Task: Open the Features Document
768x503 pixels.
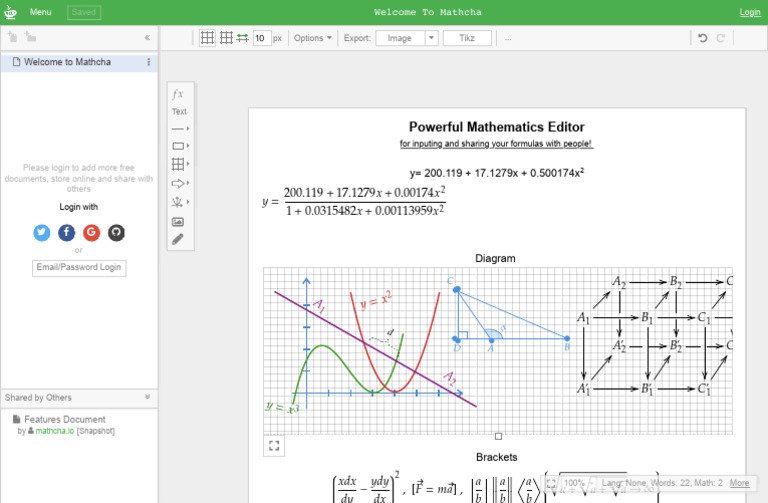Action: pos(64,420)
